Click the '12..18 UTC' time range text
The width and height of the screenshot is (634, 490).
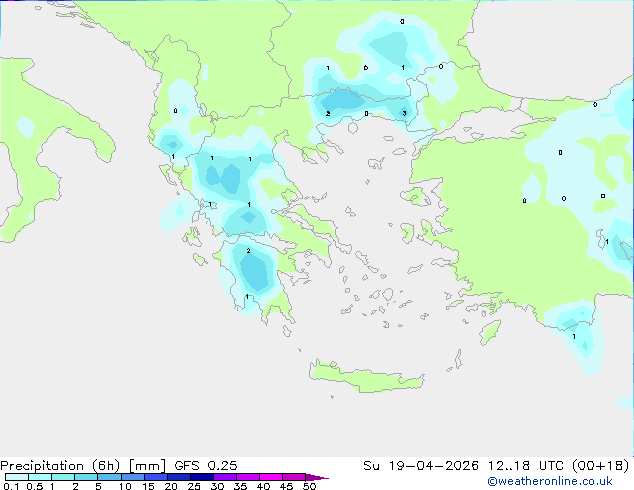(528, 466)
